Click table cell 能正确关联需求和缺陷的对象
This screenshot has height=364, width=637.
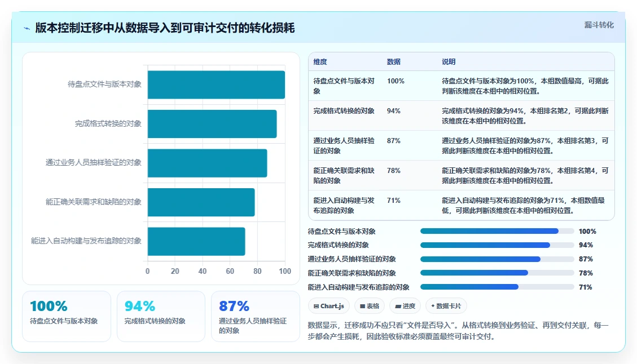344,175
